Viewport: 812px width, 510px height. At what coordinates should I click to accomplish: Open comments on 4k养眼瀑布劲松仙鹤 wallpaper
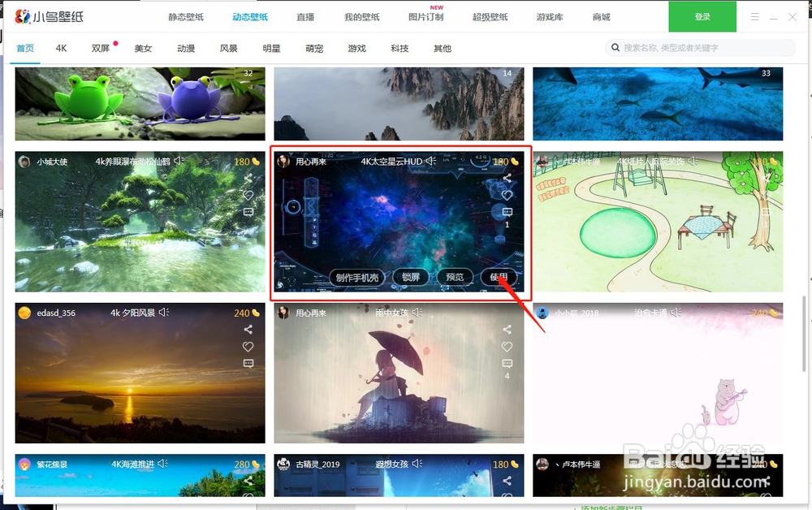pos(248,212)
